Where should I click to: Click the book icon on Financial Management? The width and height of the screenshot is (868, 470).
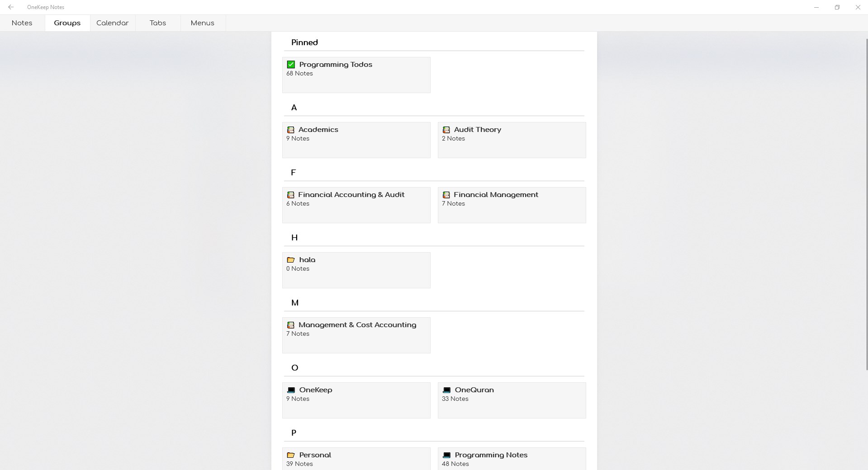(446, 195)
